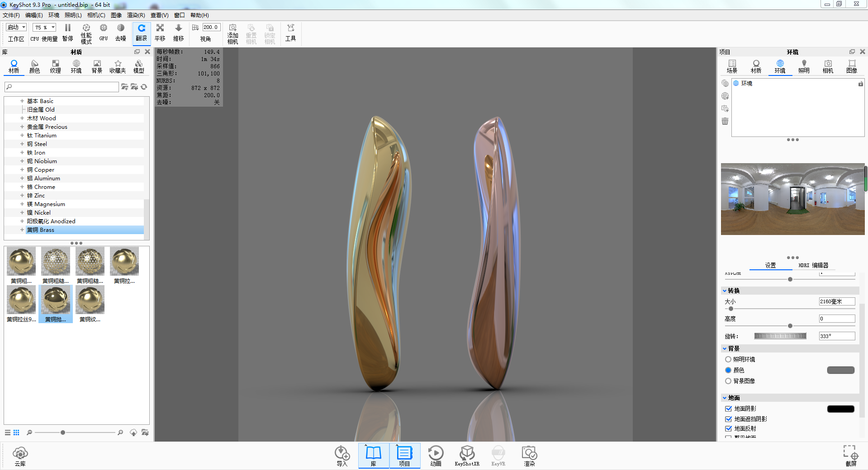Toggle ground occlusion shadows (地面遮挡阴影) checkbox
Screen dimensions: 868x470
[x=728, y=419]
